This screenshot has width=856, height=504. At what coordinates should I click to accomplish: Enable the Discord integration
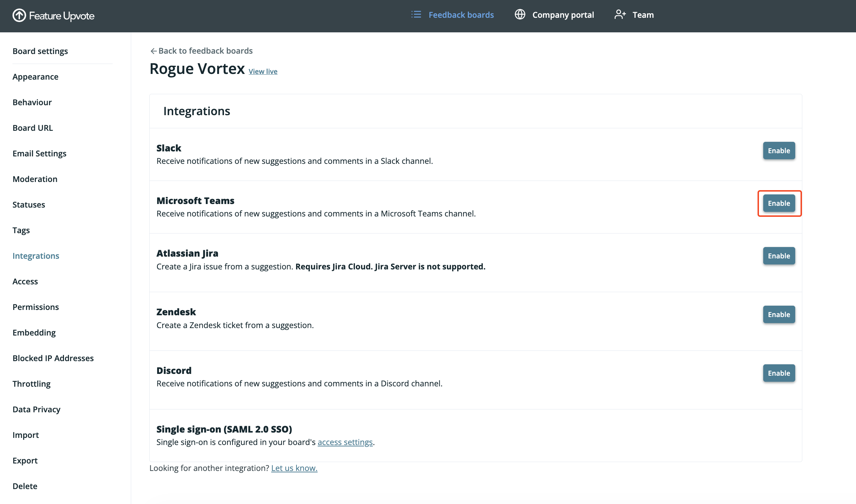click(779, 373)
